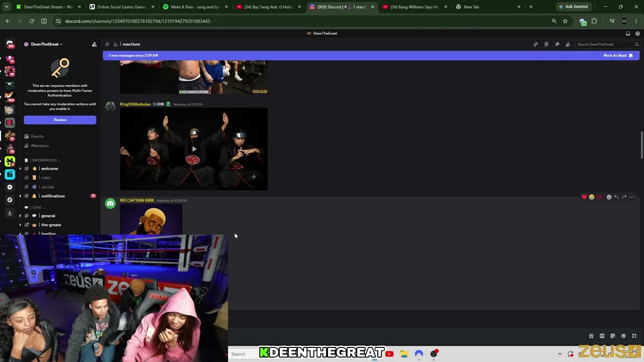Click the Download Apps icon in server list
The image size is (644, 362).
pos(10,213)
